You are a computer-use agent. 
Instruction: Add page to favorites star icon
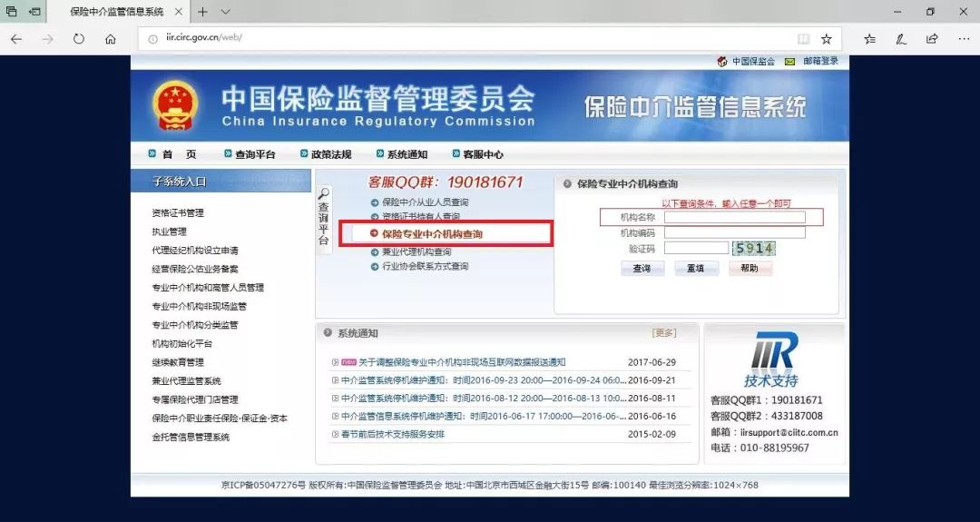point(827,39)
